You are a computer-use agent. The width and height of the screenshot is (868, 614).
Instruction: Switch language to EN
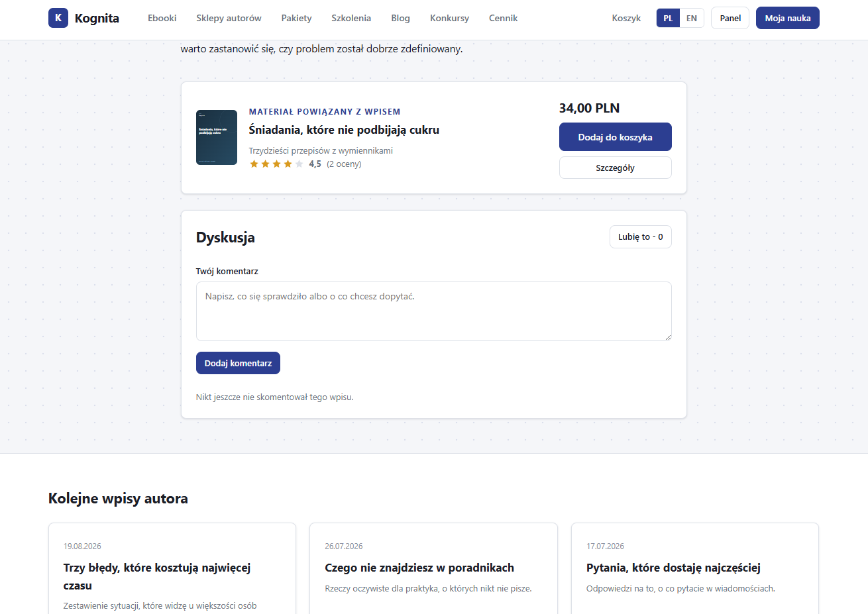click(x=692, y=18)
